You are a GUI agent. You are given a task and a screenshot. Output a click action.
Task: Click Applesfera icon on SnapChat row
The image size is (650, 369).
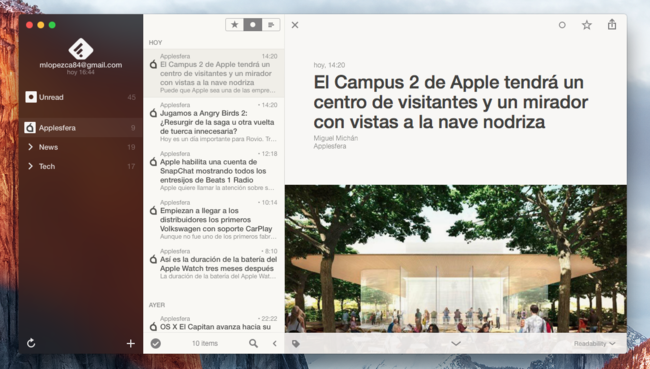153,162
